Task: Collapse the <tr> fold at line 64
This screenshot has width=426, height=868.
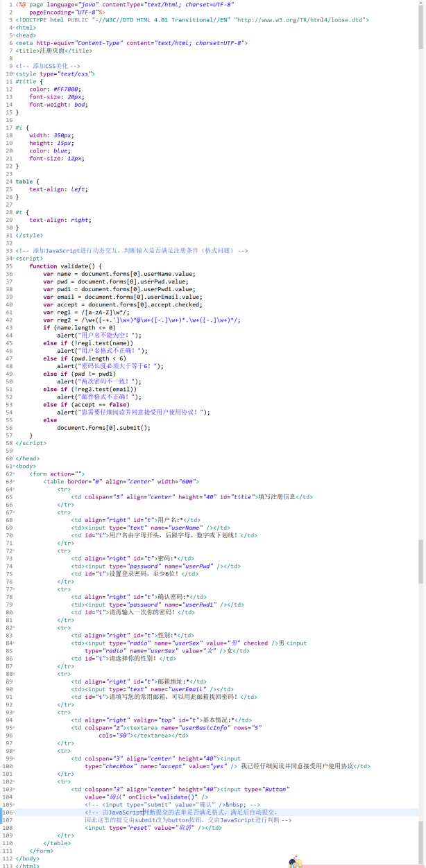Action: pos(14,489)
